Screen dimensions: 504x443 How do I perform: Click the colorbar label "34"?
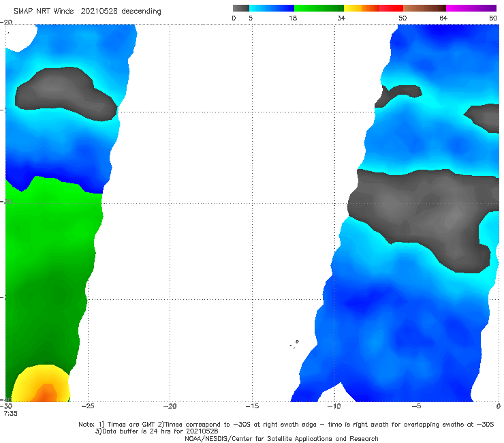(x=341, y=18)
